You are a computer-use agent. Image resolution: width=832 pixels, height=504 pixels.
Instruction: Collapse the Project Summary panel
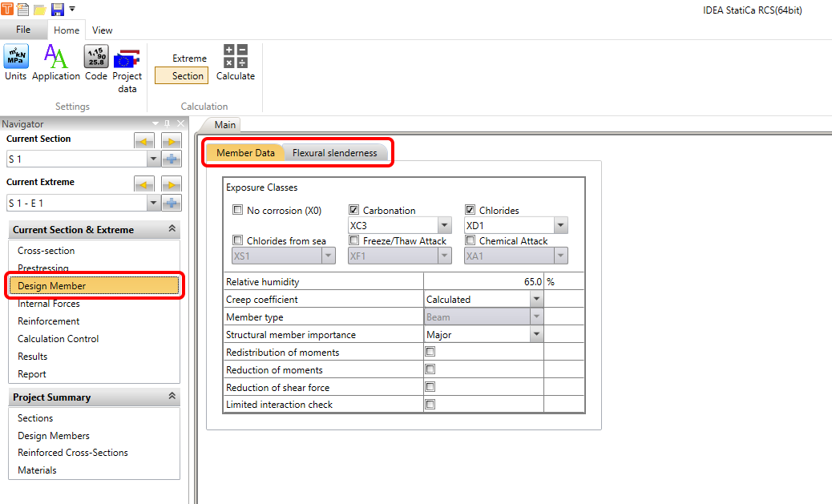click(x=172, y=397)
